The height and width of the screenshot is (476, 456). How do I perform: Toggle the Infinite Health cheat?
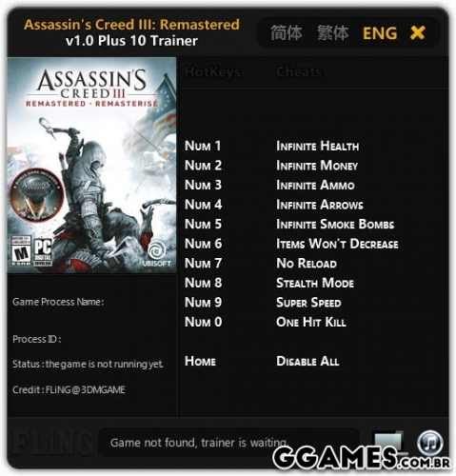click(x=317, y=146)
